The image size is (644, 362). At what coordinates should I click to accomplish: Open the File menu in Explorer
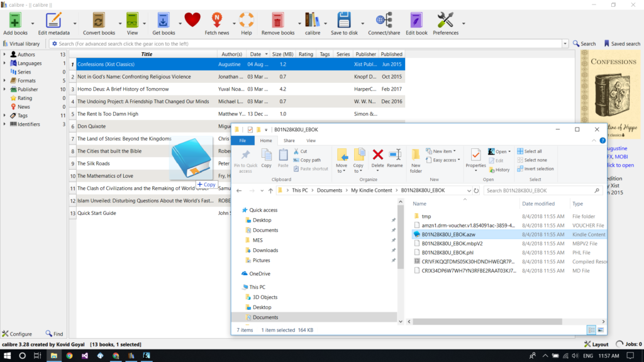click(242, 141)
